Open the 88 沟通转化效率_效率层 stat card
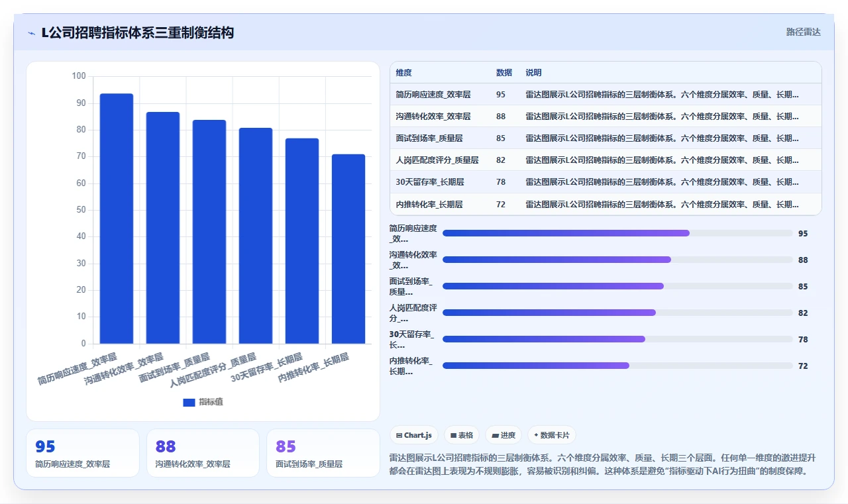 pyautogui.click(x=203, y=453)
